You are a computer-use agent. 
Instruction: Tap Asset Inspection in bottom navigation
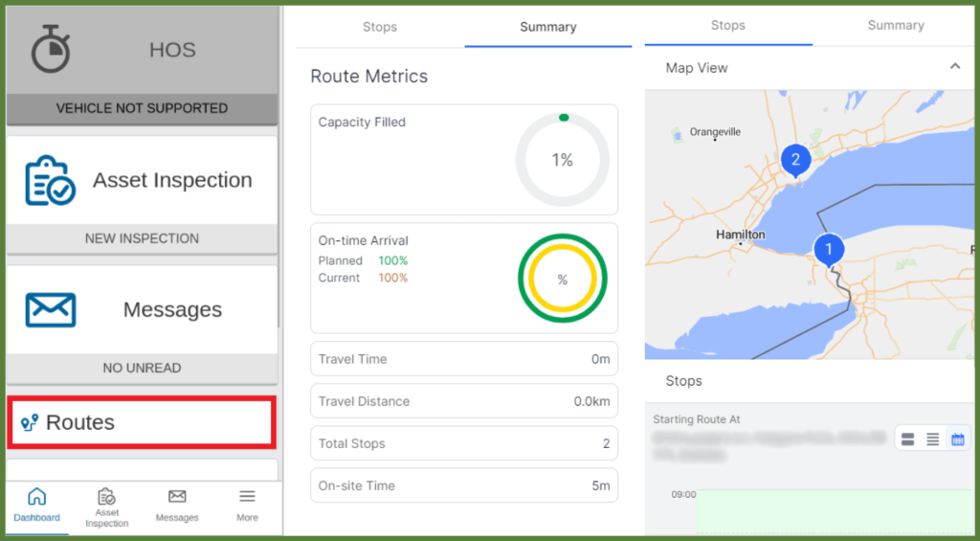106,497
